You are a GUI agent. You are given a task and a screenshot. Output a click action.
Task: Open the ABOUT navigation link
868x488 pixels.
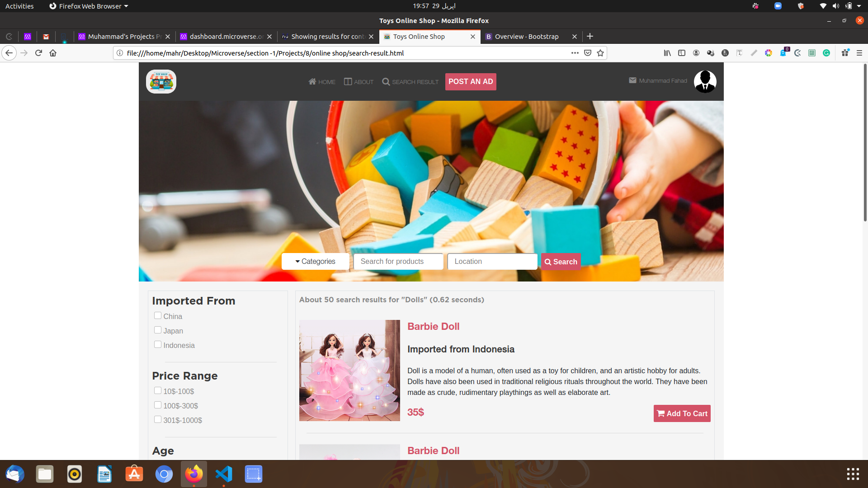[x=359, y=82]
